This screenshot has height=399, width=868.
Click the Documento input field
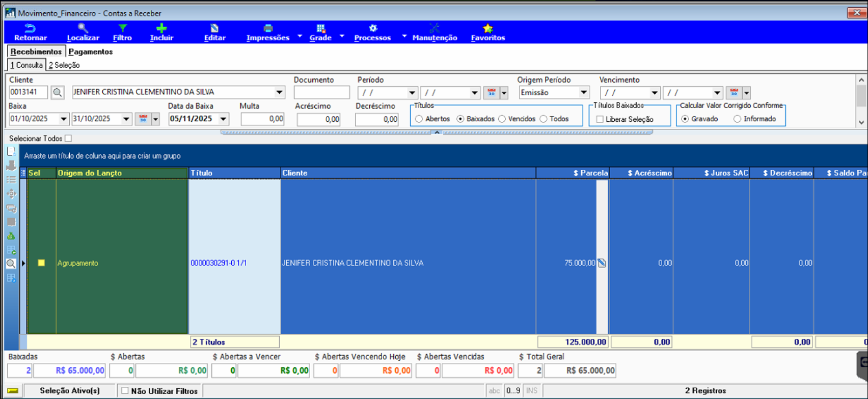pyautogui.click(x=321, y=93)
